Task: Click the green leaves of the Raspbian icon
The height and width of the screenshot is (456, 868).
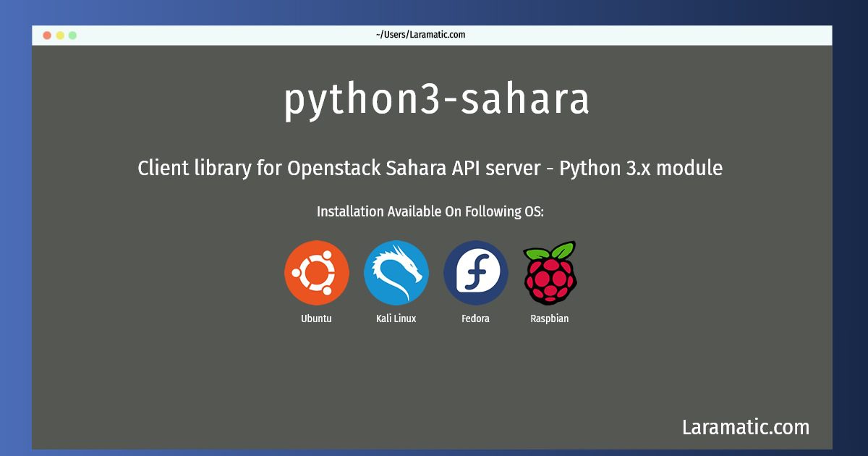Action: [x=550, y=250]
